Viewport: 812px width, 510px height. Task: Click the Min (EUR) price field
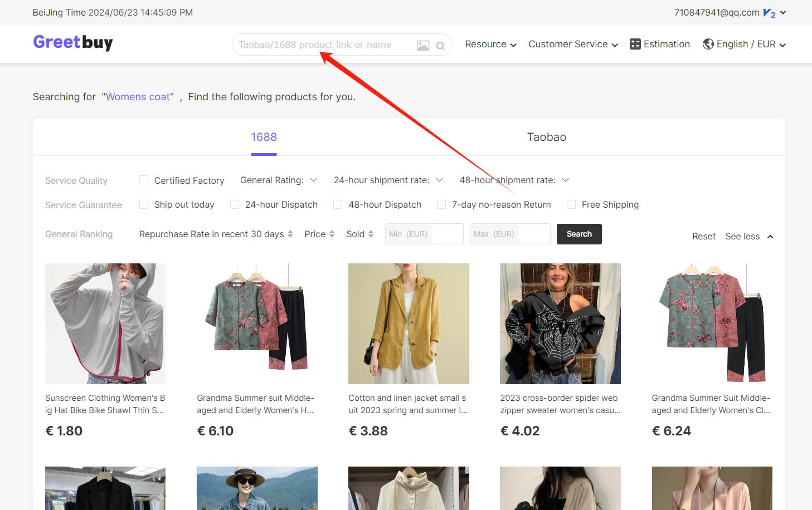click(424, 234)
